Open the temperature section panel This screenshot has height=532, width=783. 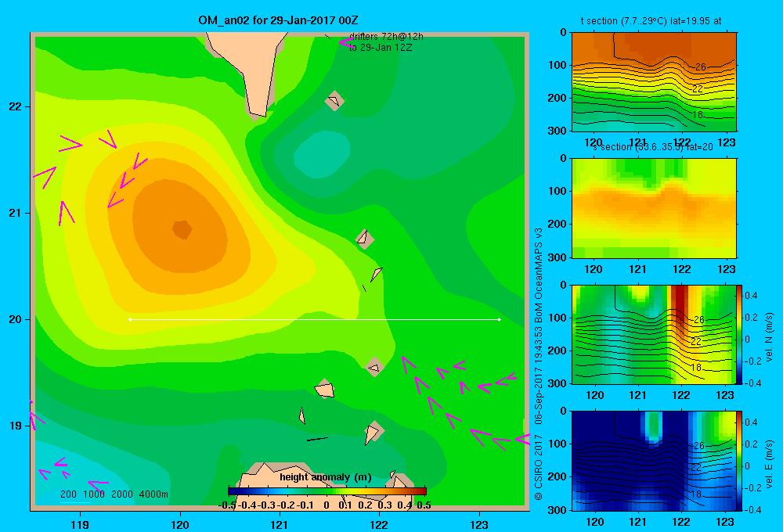(x=654, y=82)
